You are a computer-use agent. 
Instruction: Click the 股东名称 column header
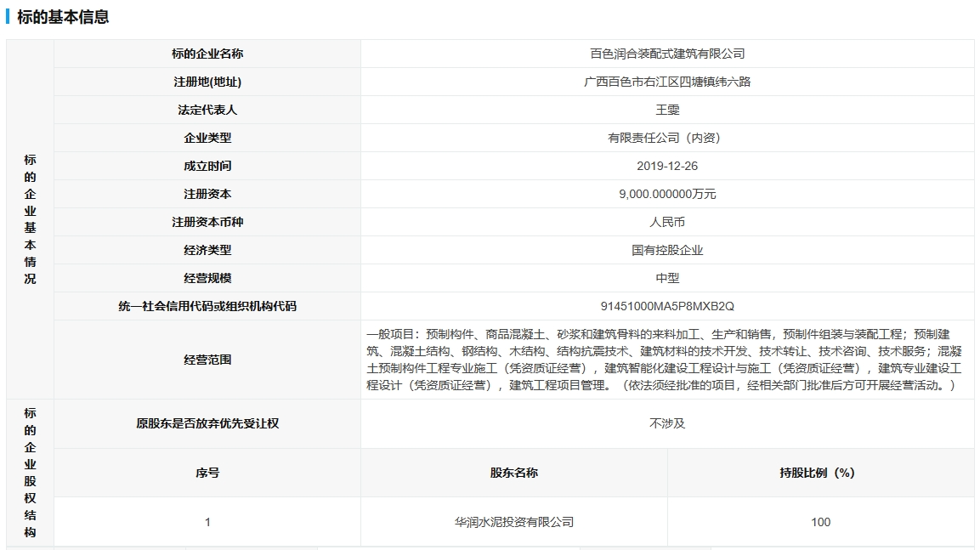(513, 473)
